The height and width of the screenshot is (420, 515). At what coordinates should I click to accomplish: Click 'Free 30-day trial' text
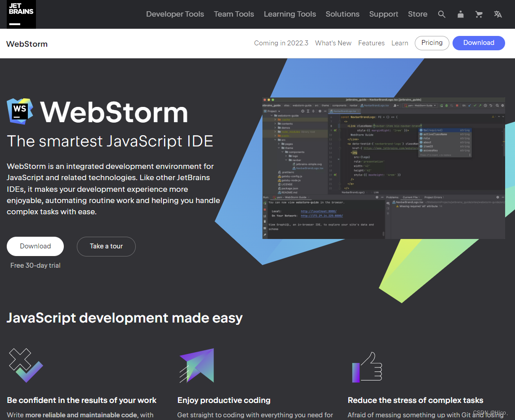(x=35, y=265)
